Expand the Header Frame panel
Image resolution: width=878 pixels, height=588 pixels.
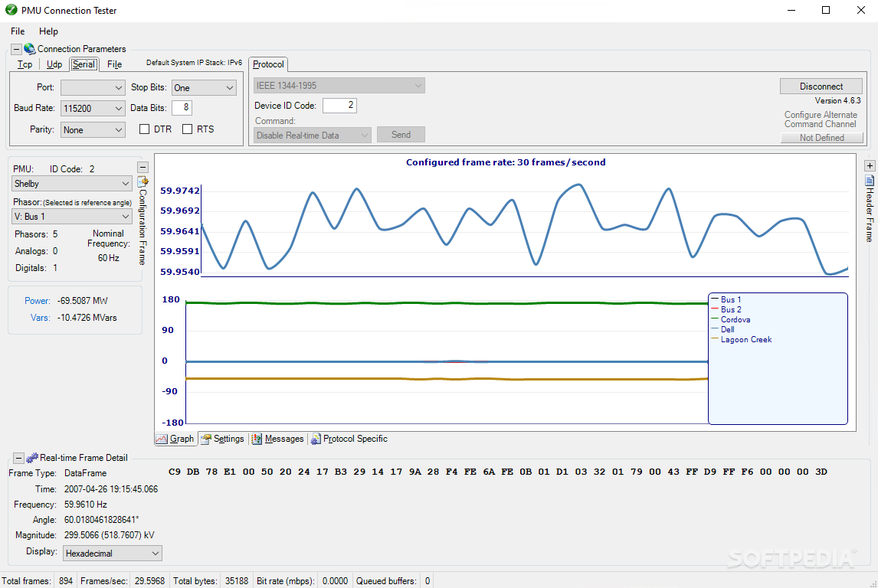(870, 165)
